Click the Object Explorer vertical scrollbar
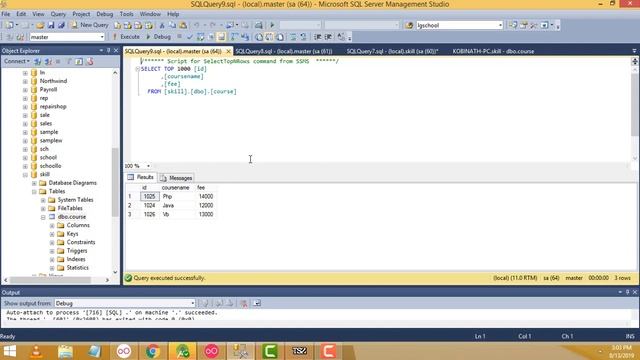The width and height of the screenshot is (640, 360). [115, 172]
